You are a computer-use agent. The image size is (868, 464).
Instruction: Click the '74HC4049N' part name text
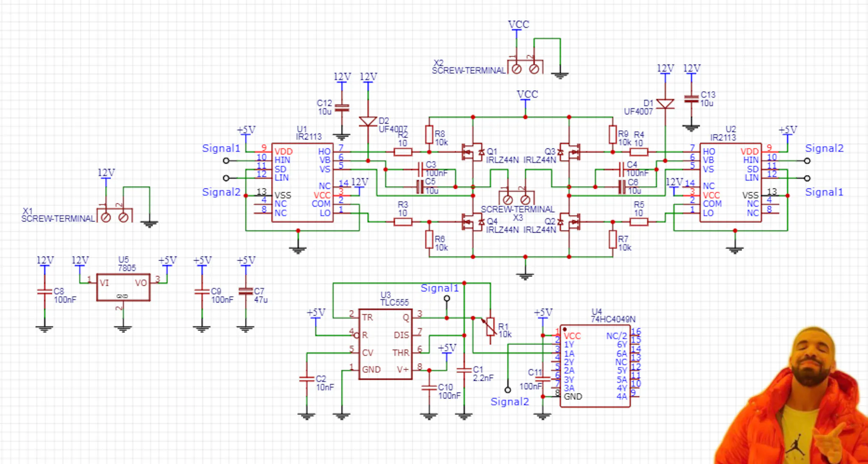(x=613, y=319)
